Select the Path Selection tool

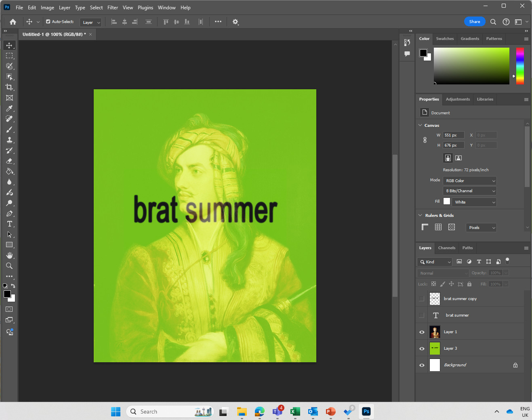(9, 234)
